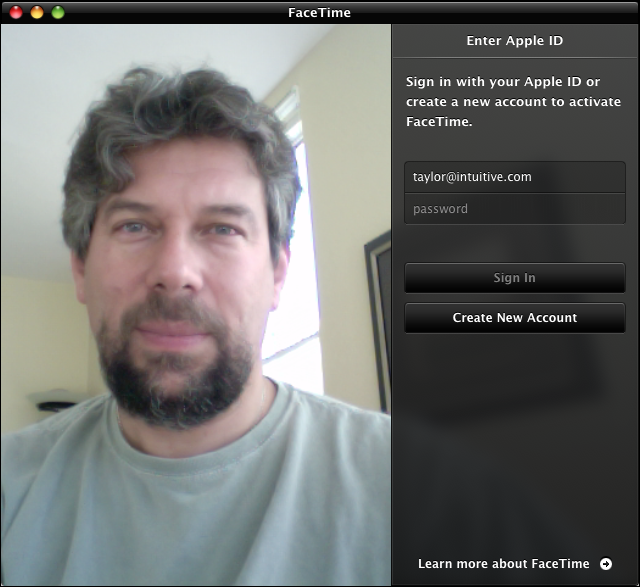The height and width of the screenshot is (587, 640).
Task: Zoom FaceTime window with the green button
Action: pos(58,12)
